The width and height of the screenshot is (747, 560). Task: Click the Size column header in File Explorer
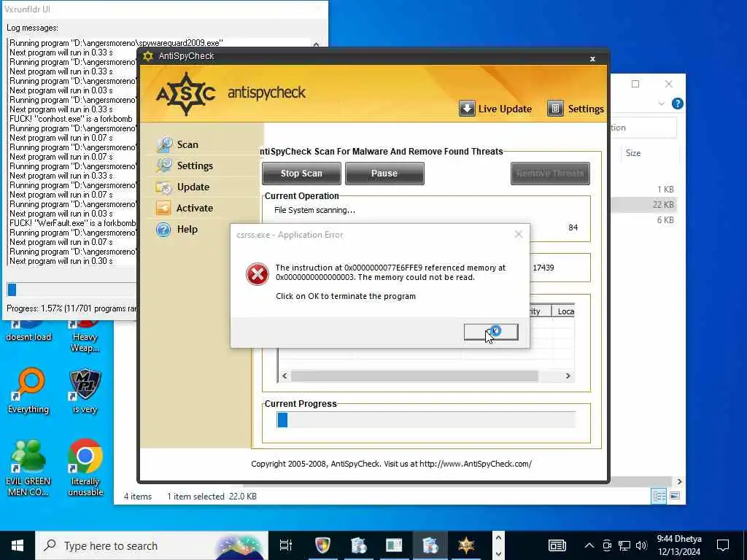pyautogui.click(x=633, y=153)
